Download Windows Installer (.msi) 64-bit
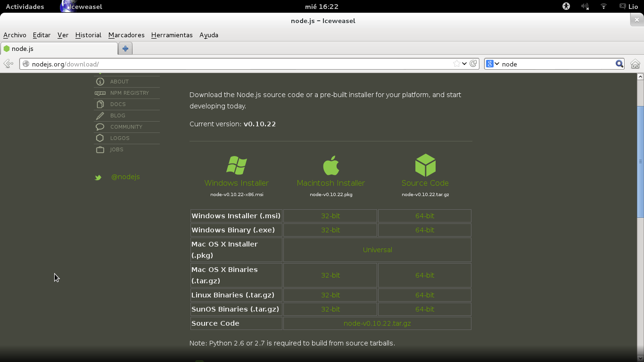Image resolution: width=644 pixels, height=362 pixels. [x=425, y=216]
